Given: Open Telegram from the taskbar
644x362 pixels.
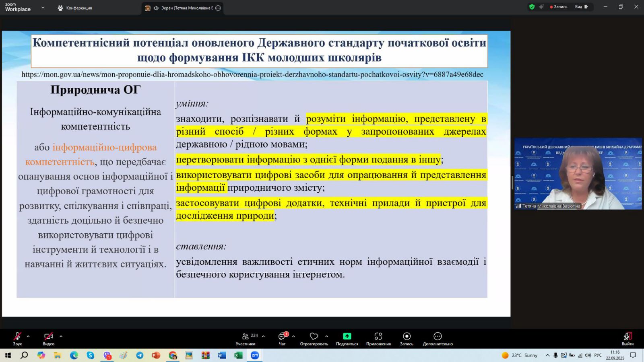Looking at the screenshot, I should pos(140,355).
